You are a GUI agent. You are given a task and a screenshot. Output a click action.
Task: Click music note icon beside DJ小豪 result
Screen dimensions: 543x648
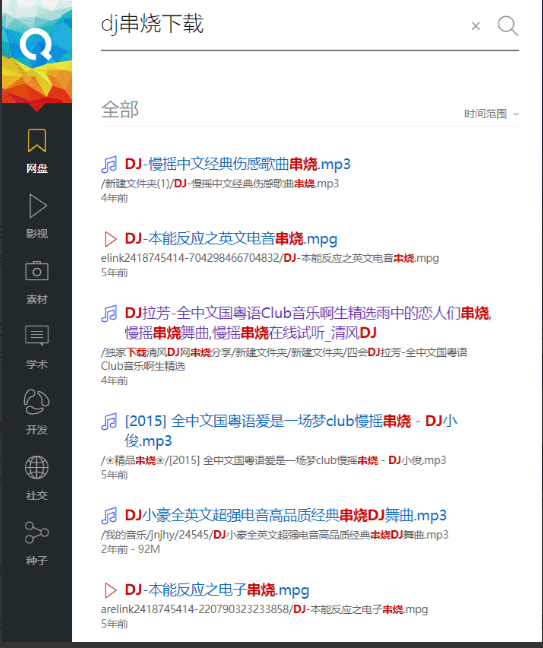tap(109, 515)
